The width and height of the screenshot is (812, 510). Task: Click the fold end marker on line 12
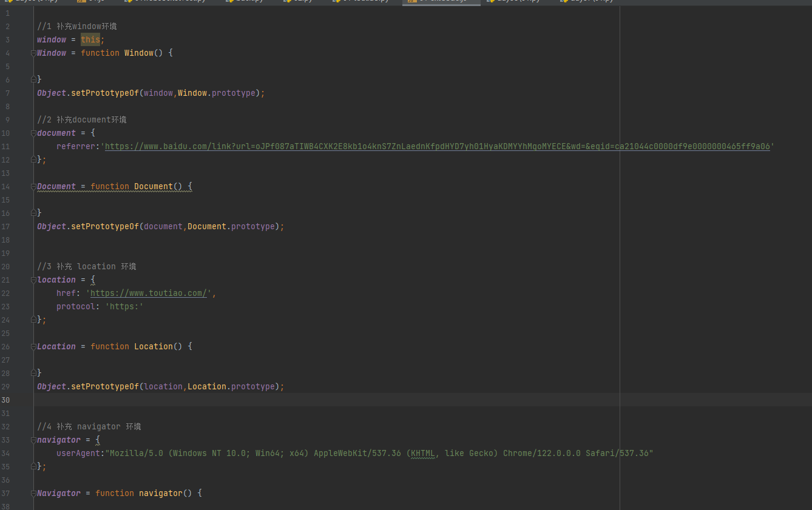(x=34, y=160)
